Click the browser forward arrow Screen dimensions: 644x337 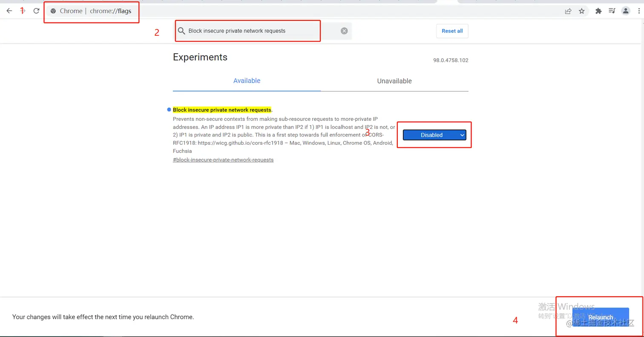23,11
